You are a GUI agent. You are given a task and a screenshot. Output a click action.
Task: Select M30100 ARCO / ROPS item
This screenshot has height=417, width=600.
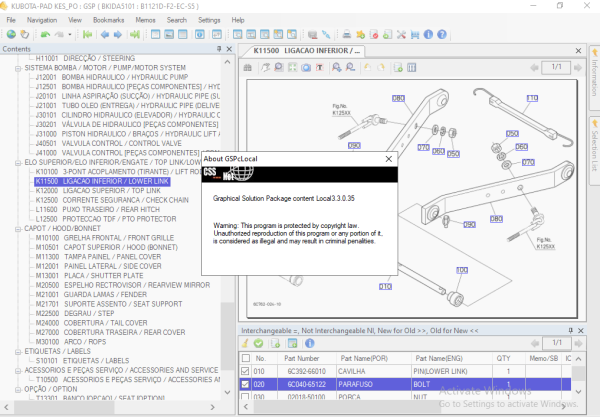(x=71, y=342)
